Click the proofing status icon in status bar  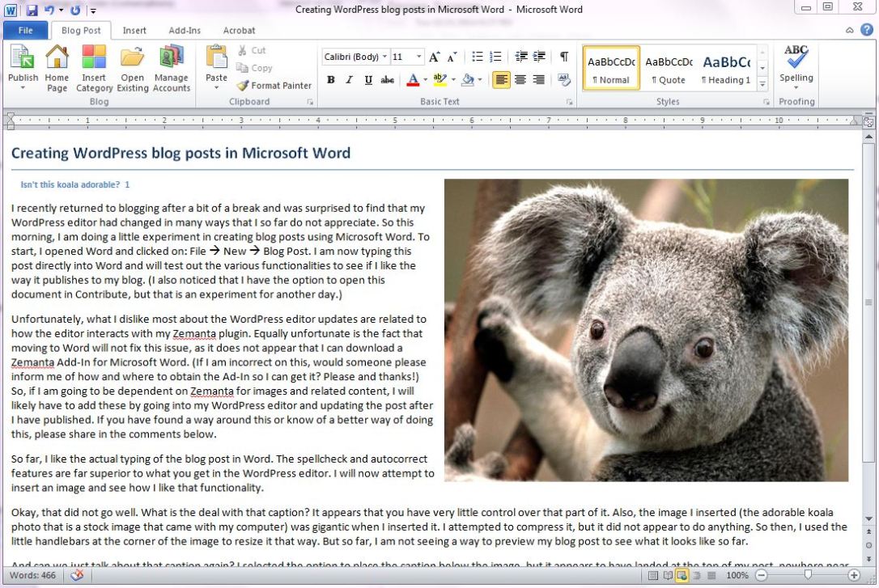[77, 575]
